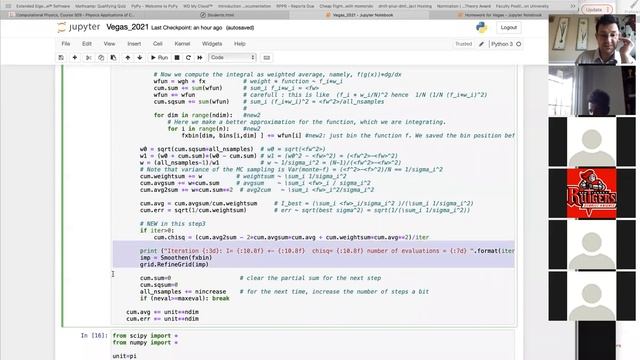Click the Logout button
This screenshot has height=360, width=640.
[x=509, y=27]
